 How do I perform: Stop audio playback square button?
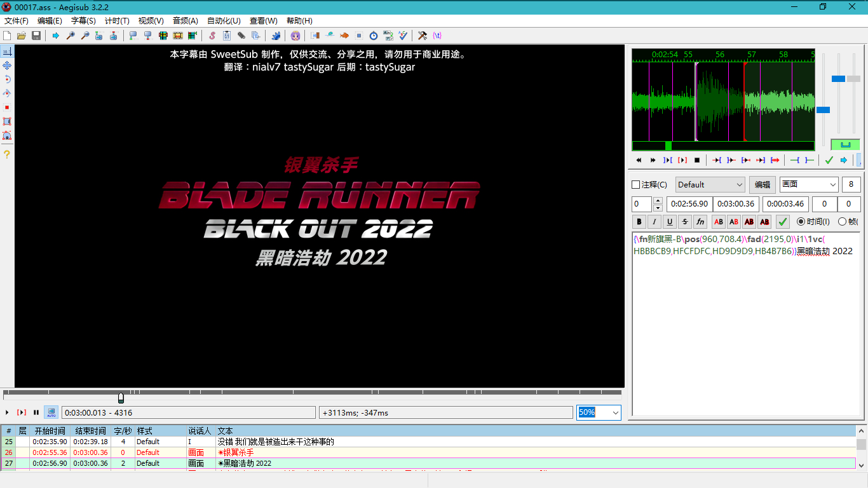697,160
